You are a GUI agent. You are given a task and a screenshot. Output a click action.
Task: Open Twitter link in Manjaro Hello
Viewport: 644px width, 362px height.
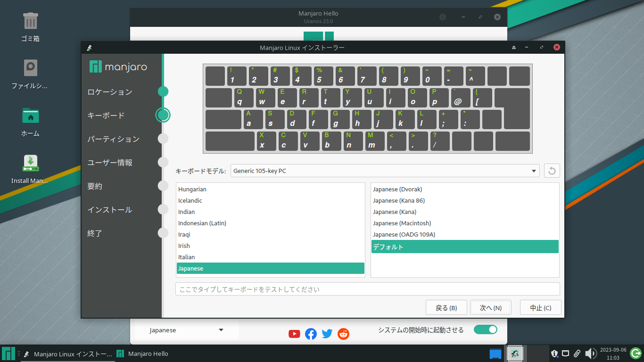point(327,334)
